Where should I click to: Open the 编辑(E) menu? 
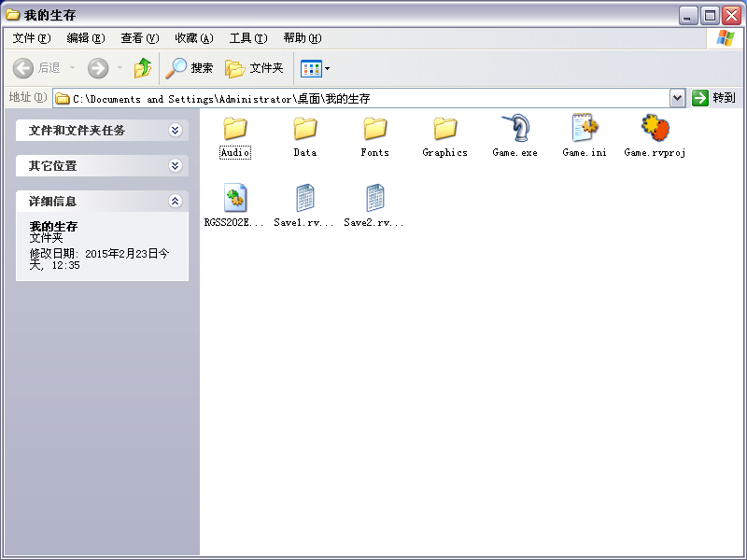click(x=86, y=38)
